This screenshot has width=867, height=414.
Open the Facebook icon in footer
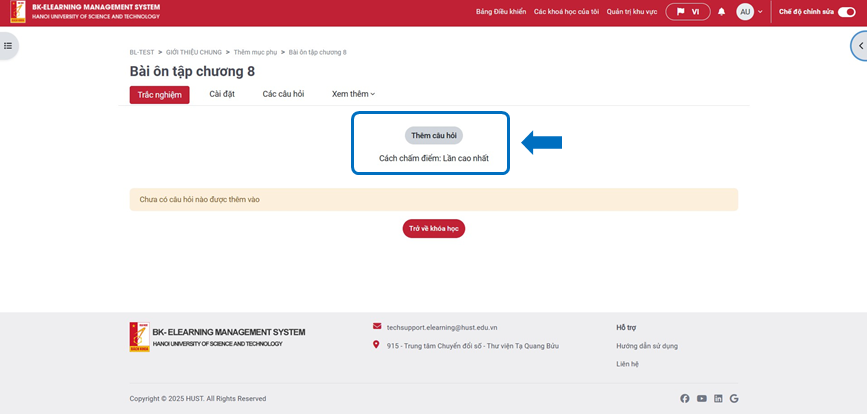tap(685, 399)
